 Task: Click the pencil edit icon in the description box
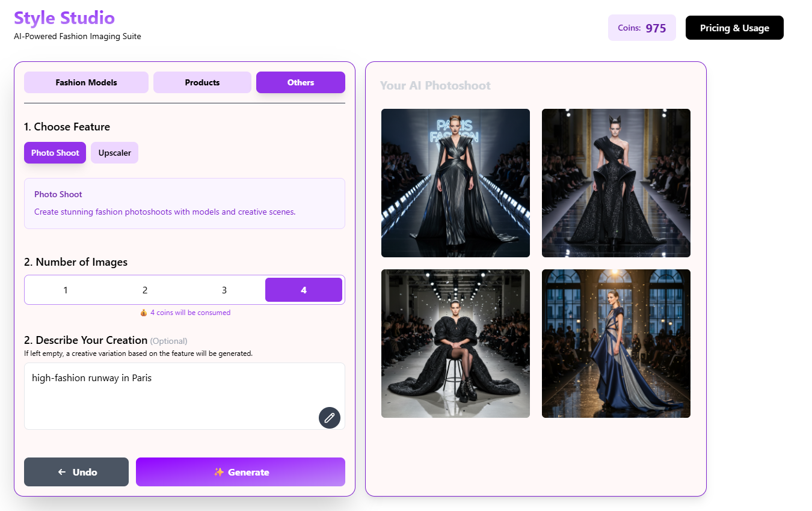[329, 418]
